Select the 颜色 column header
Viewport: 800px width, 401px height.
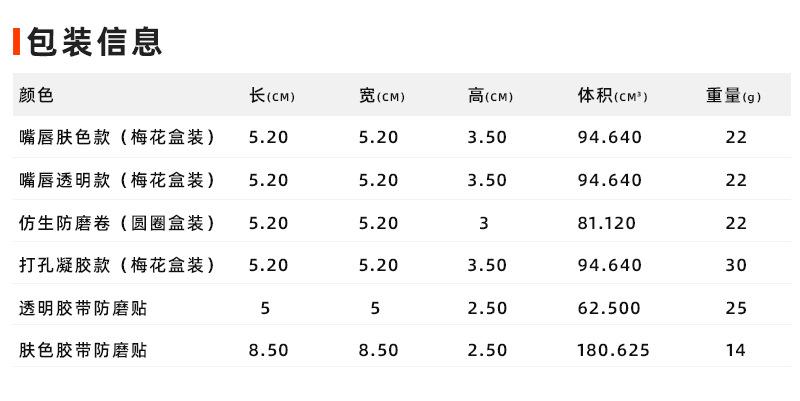[x=36, y=96]
